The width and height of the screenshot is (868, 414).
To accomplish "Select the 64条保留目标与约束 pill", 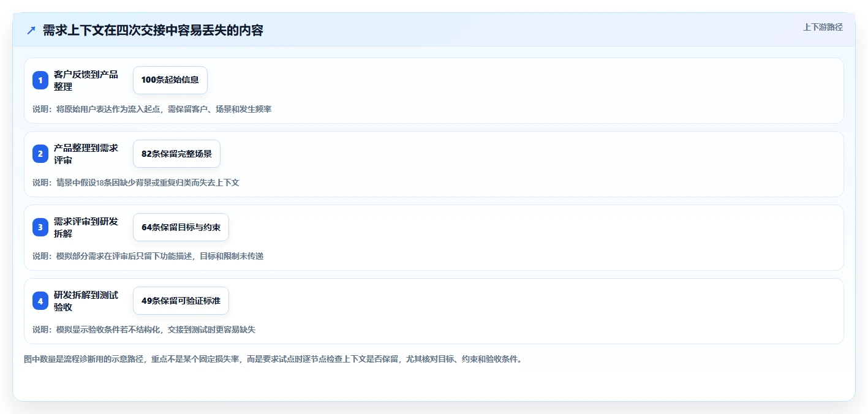I will 181,227.
